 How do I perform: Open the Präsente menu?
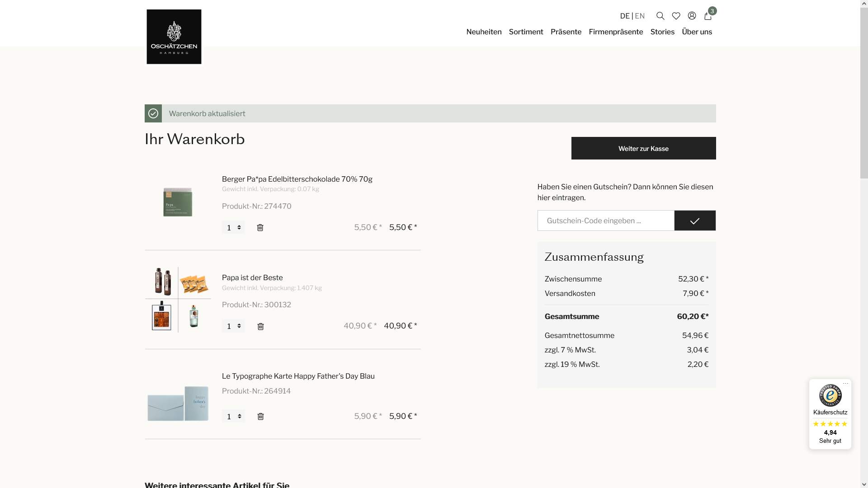click(x=566, y=32)
